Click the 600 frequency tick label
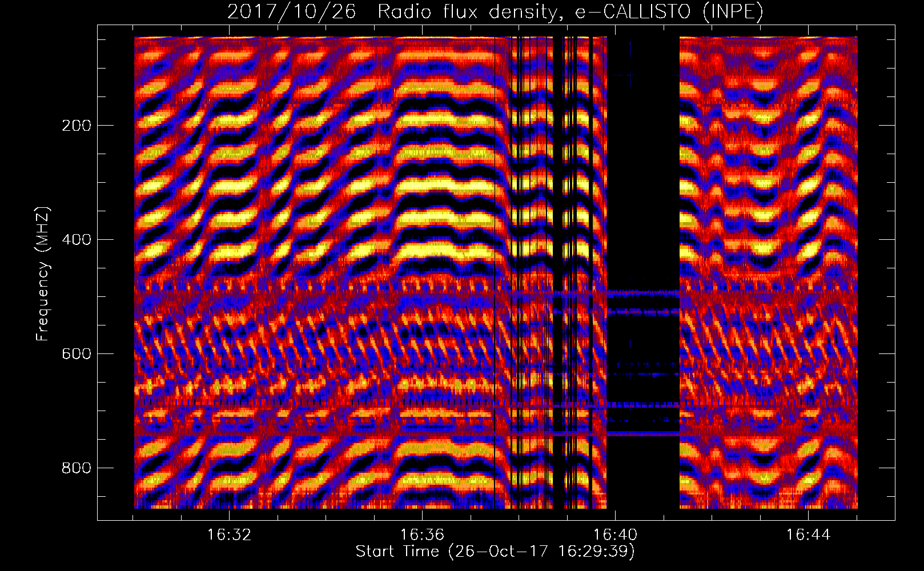This screenshot has width=924, height=571. click(x=77, y=354)
